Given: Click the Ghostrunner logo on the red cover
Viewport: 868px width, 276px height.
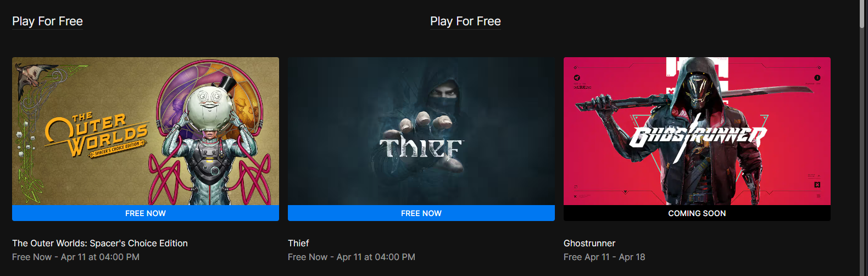Looking at the screenshot, I should pyautogui.click(x=697, y=137).
